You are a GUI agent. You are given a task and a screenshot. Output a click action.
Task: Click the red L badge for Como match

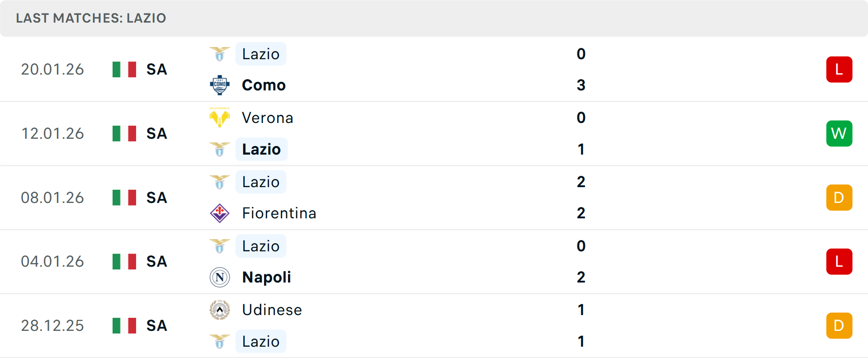coord(839,70)
